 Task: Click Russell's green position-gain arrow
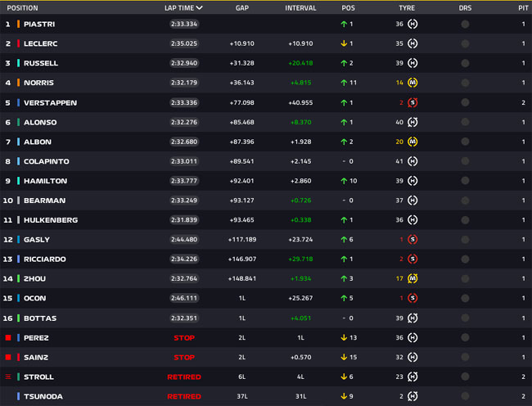click(344, 63)
